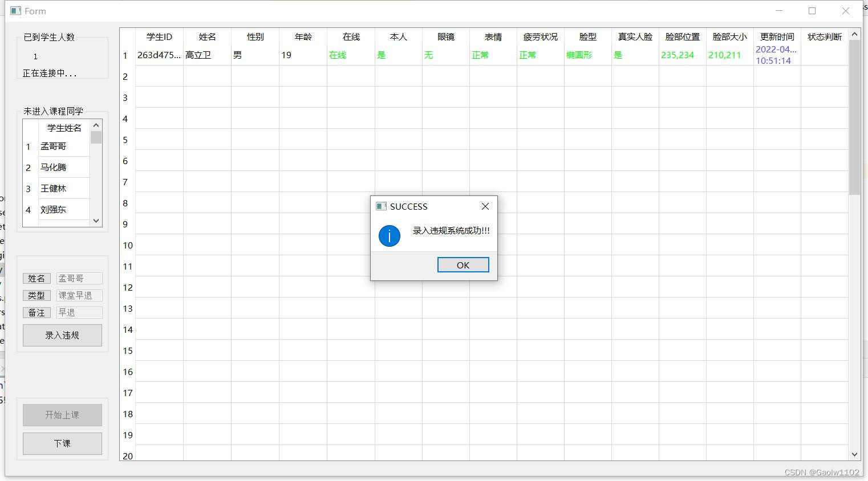Click the 性别 column header

coord(255,36)
